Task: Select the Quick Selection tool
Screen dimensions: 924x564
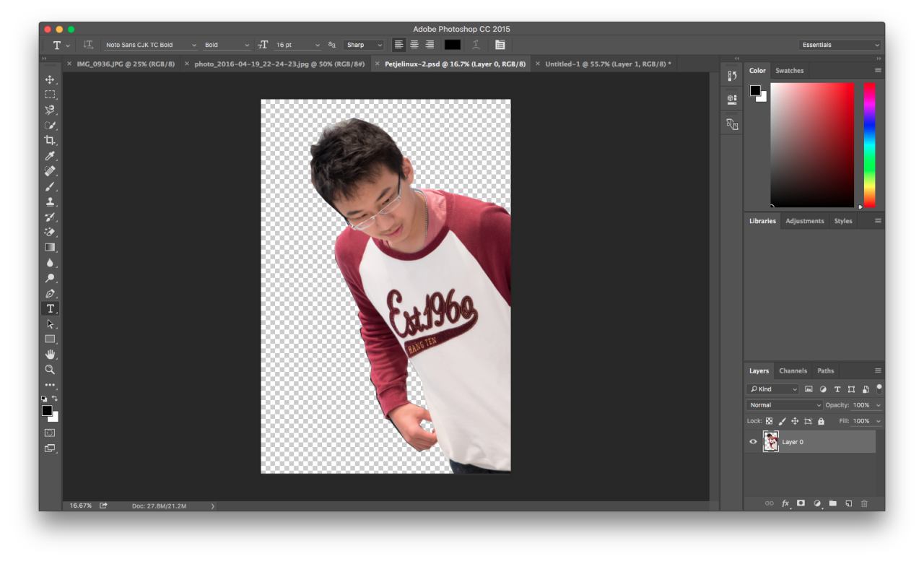Action: coord(50,125)
